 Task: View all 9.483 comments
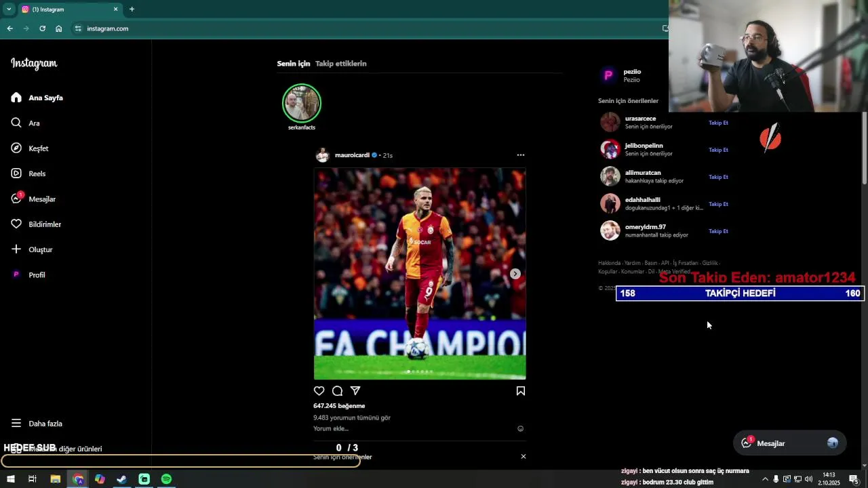click(x=352, y=418)
